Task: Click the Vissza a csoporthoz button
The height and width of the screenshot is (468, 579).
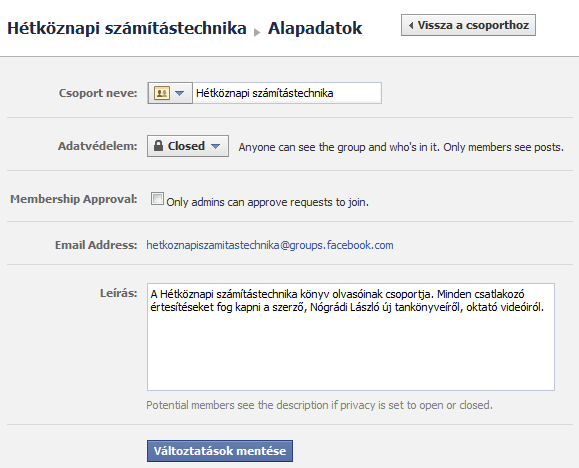Action: (x=468, y=25)
